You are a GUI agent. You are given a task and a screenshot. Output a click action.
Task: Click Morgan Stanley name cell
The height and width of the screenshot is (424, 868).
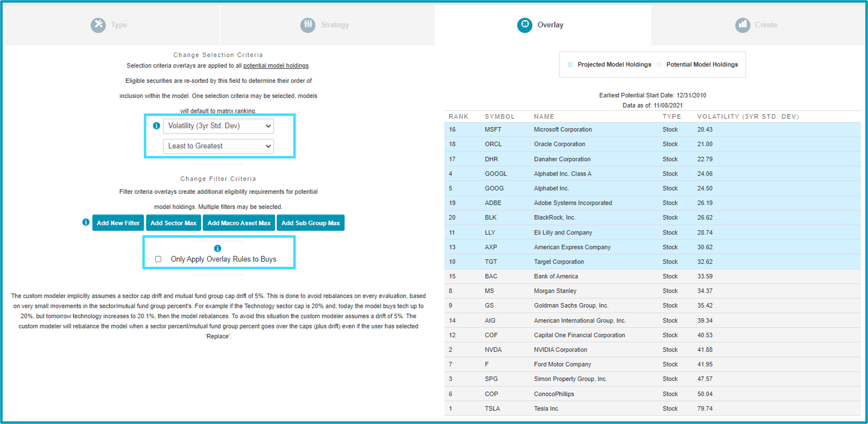coord(555,291)
